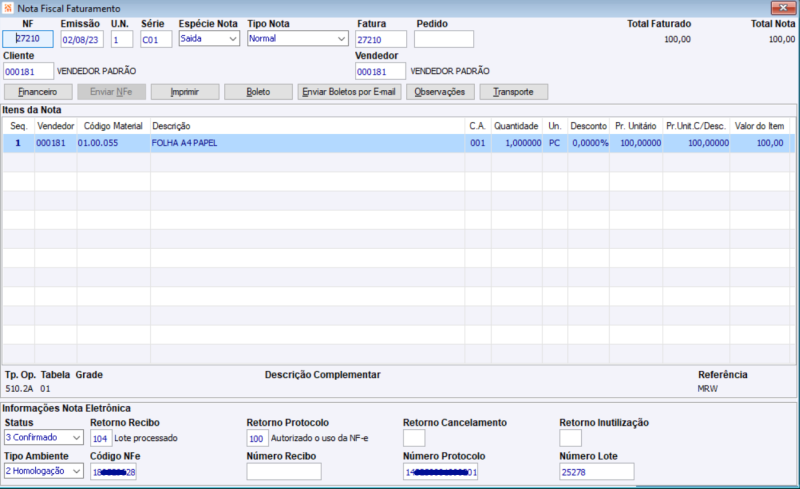800x489 pixels.
Task: Click the Série field C01
Action: click(x=156, y=39)
